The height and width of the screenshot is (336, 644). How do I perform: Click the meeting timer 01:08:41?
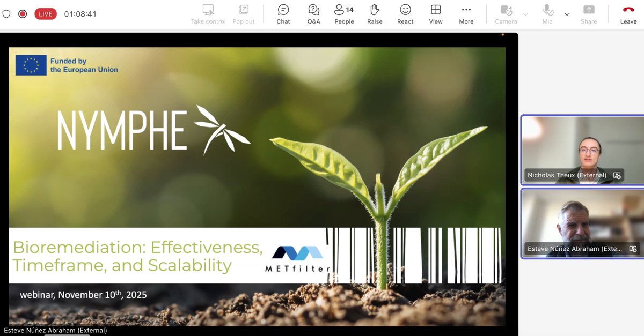point(80,14)
